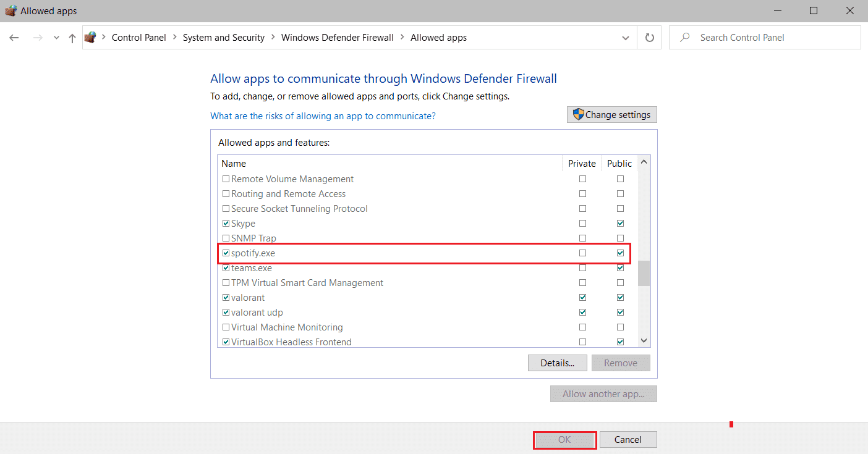This screenshot has width=868, height=454.
Task: Uncheck the spotify.exe name checkbox
Action: tap(226, 253)
